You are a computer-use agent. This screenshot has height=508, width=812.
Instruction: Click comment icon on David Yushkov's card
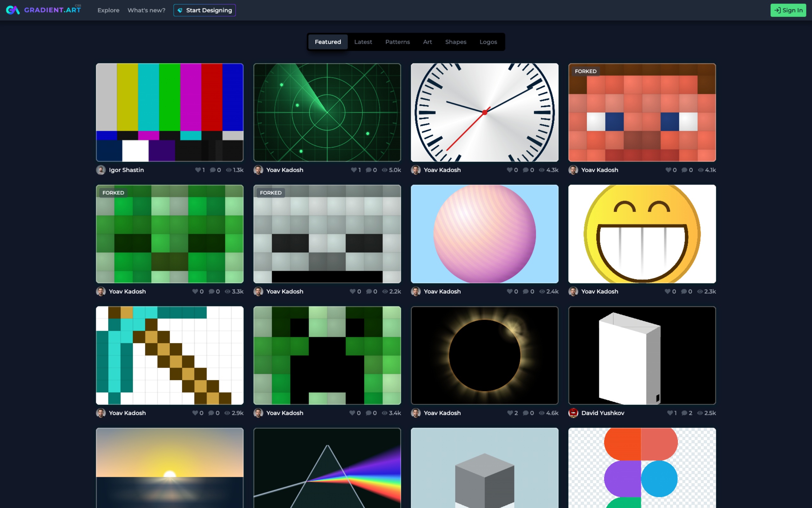[x=684, y=413]
